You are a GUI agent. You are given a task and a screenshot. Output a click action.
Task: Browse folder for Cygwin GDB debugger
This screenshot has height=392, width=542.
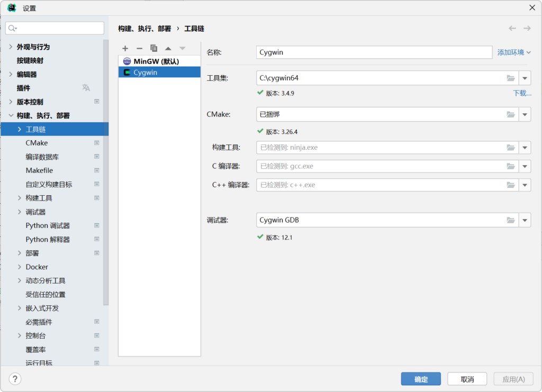coord(511,220)
